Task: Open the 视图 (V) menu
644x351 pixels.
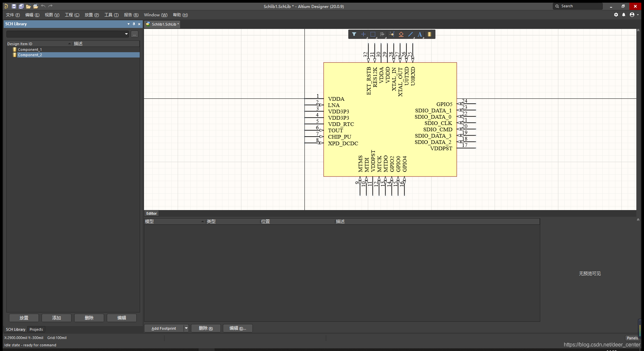Action: (52, 15)
